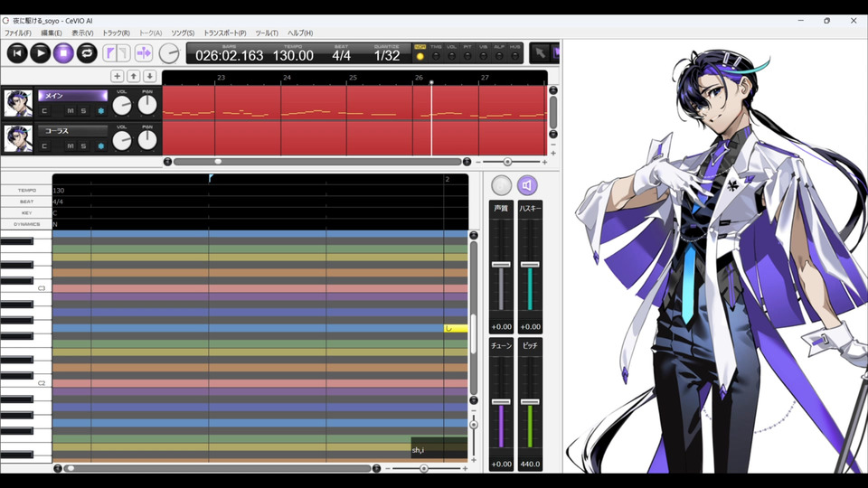The image size is (868, 488).
Task: Open the QUANTIZE 1/32 selector
Action: point(386,53)
